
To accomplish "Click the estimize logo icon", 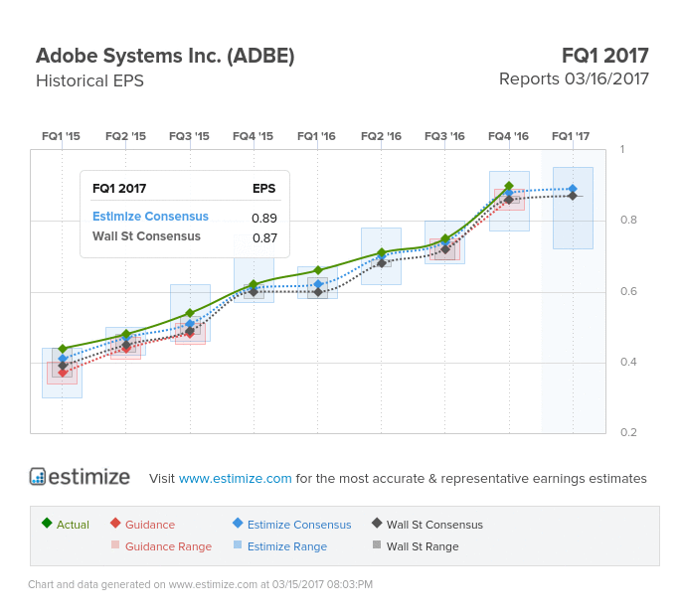I will pyautogui.click(x=38, y=476).
